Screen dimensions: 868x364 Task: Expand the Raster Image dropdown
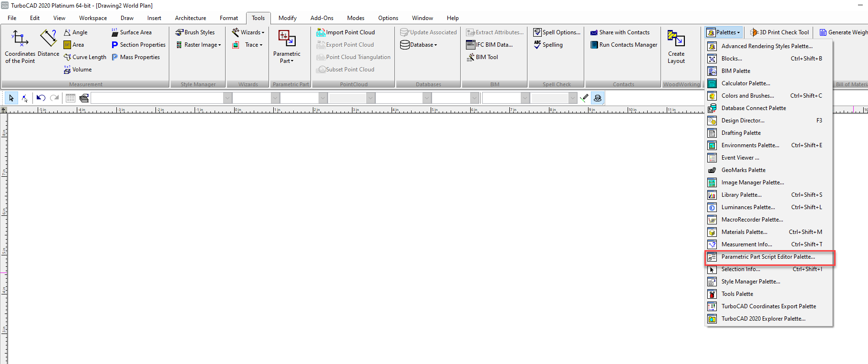point(198,45)
